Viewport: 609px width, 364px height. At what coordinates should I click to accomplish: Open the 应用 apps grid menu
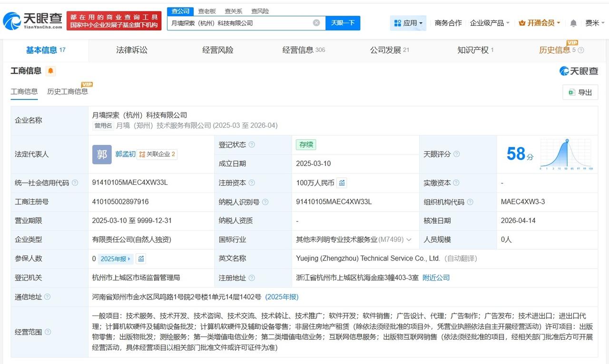[408, 23]
